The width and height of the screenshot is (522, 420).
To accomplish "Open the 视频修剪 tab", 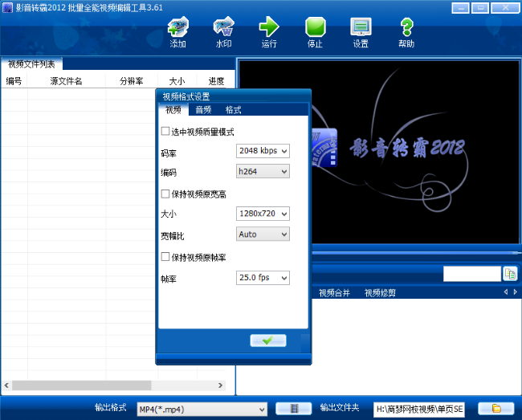I will coord(380,292).
